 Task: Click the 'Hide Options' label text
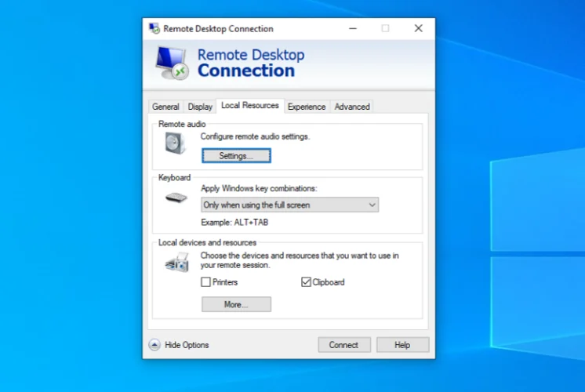pyautogui.click(x=187, y=345)
